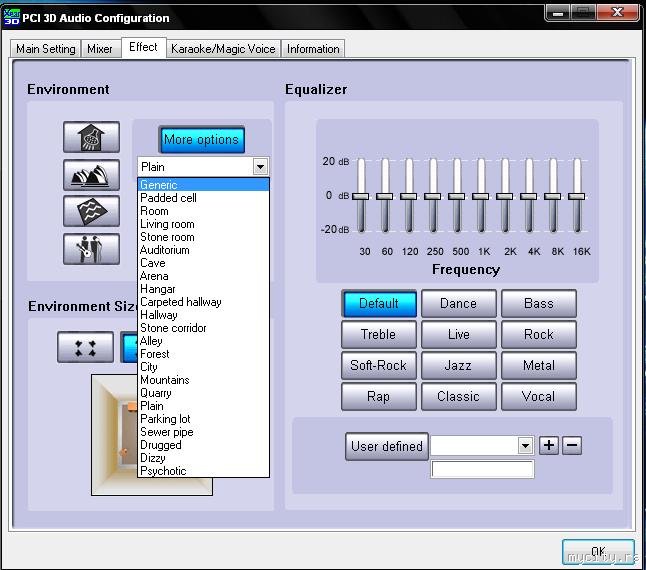Choose Stone room in the environment list

pos(204,237)
